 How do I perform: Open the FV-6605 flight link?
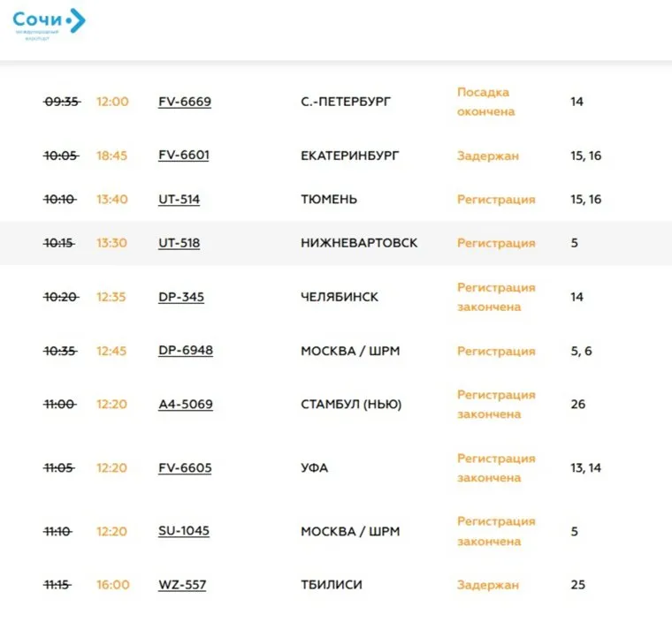184,467
